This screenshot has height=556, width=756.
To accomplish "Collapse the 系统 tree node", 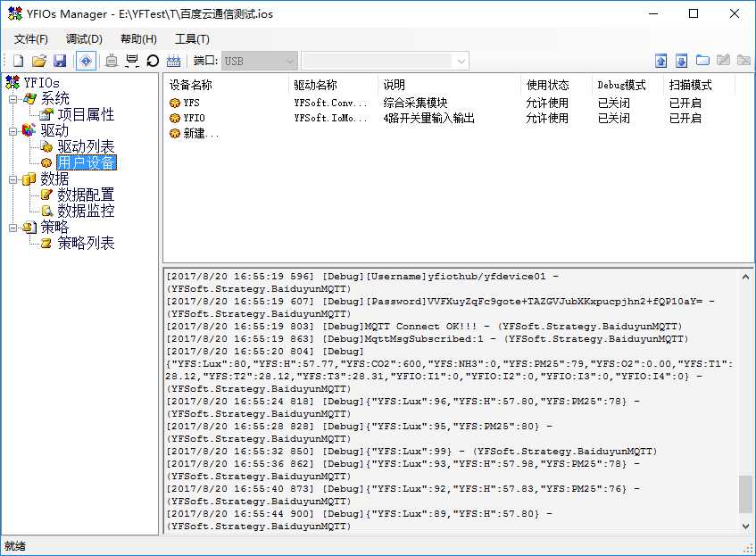I will click(x=13, y=99).
